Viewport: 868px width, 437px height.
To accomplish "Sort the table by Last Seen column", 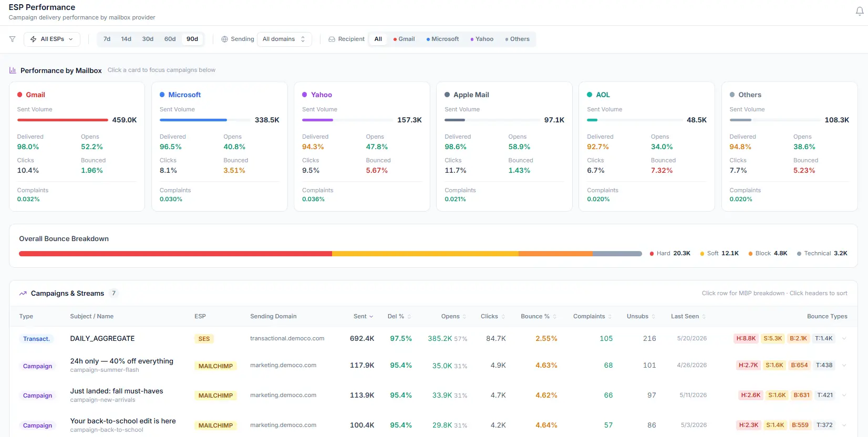I will click(688, 316).
